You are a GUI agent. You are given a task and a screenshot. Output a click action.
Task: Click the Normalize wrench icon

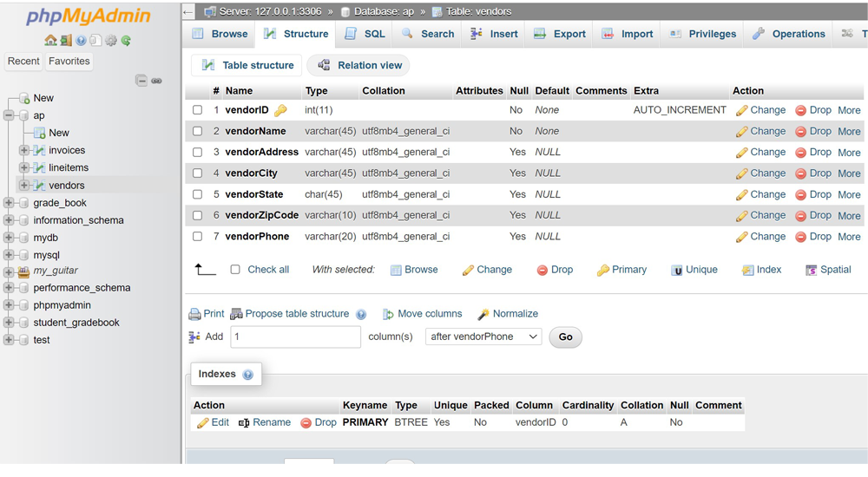point(483,314)
